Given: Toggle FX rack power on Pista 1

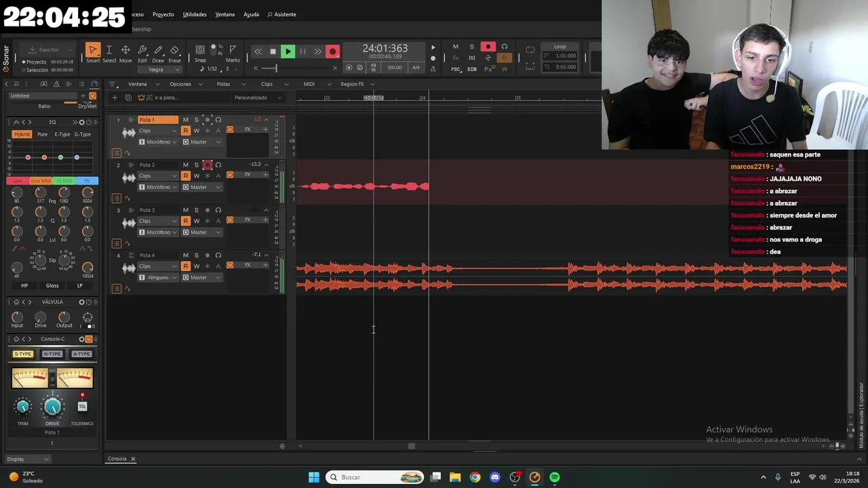Looking at the screenshot, I should [230, 129].
